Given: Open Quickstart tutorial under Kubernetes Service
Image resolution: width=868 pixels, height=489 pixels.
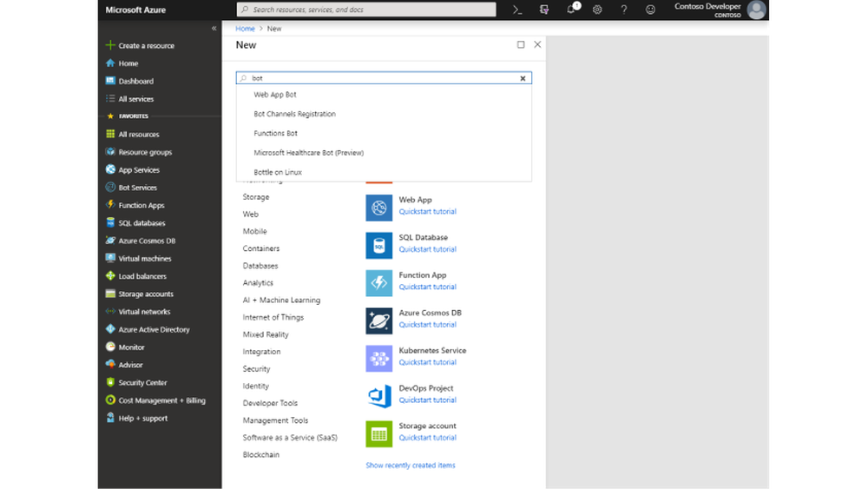Looking at the screenshot, I should [x=427, y=362].
